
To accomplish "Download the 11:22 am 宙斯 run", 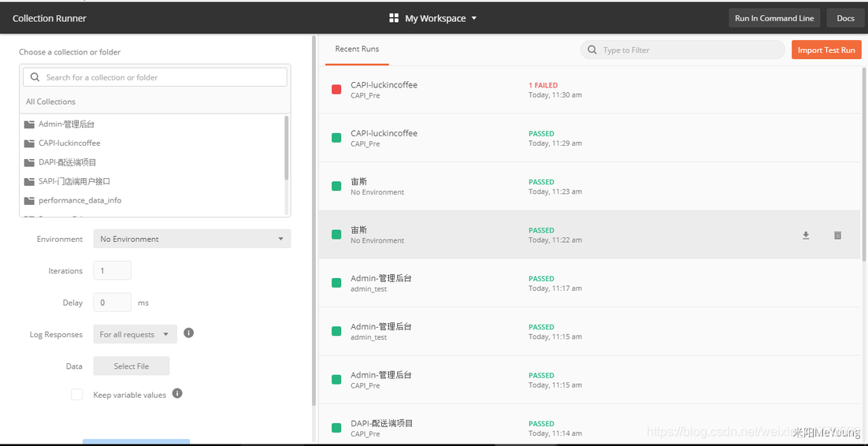I will tap(806, 236).
